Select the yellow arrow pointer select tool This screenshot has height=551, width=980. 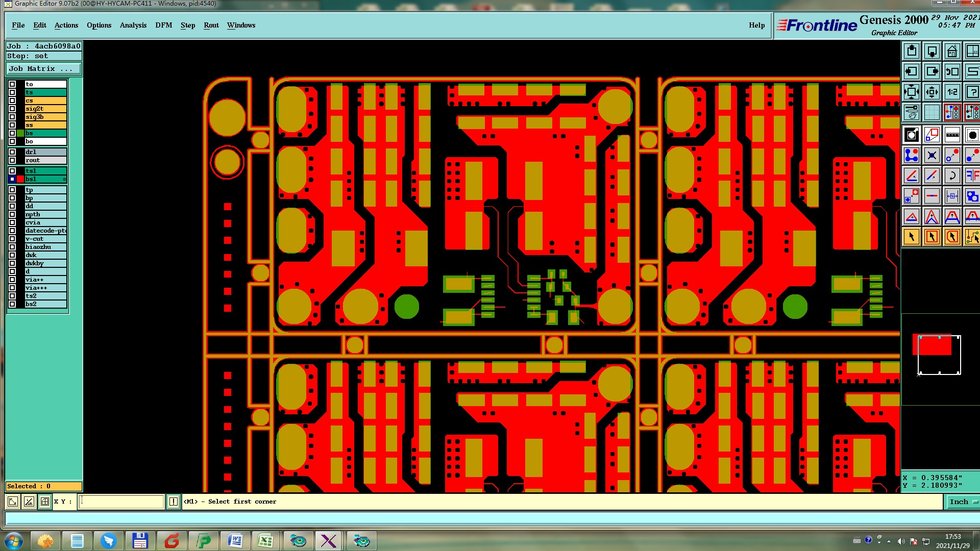pyautogui.click(x=911, y=237)
